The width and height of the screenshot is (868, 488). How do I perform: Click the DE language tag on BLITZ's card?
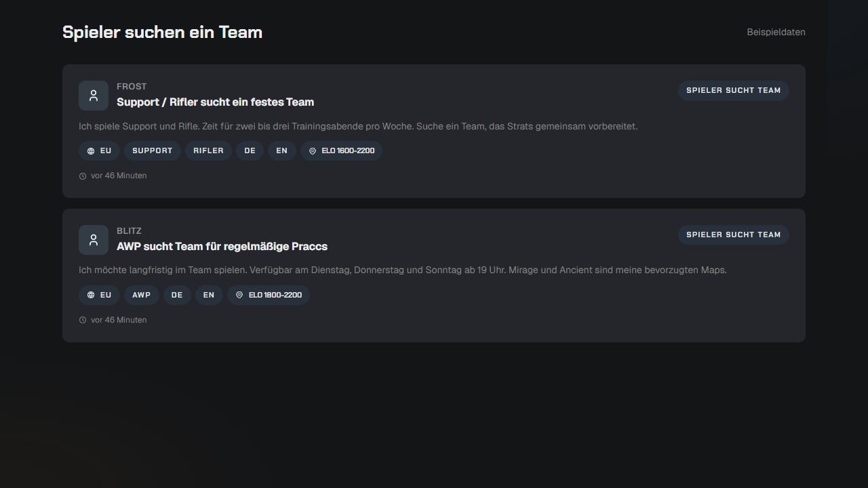[177, 295]
